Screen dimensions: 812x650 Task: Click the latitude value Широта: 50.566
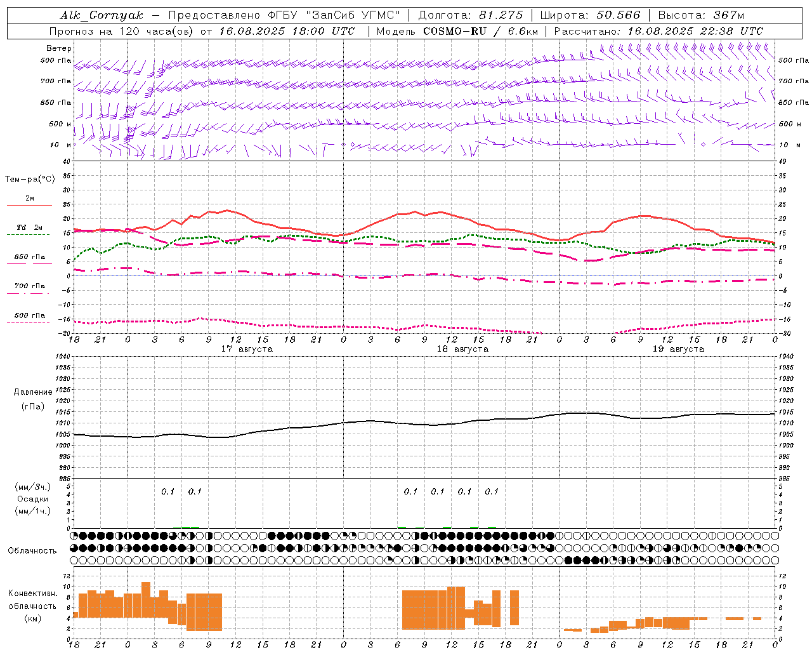[590, 15]
